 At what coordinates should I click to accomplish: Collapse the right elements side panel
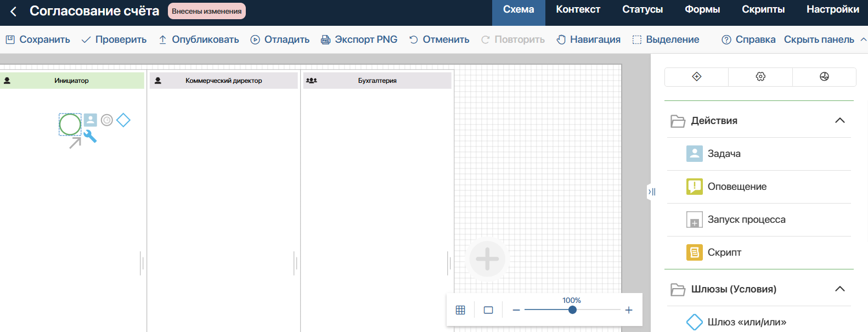coord(651,192)
